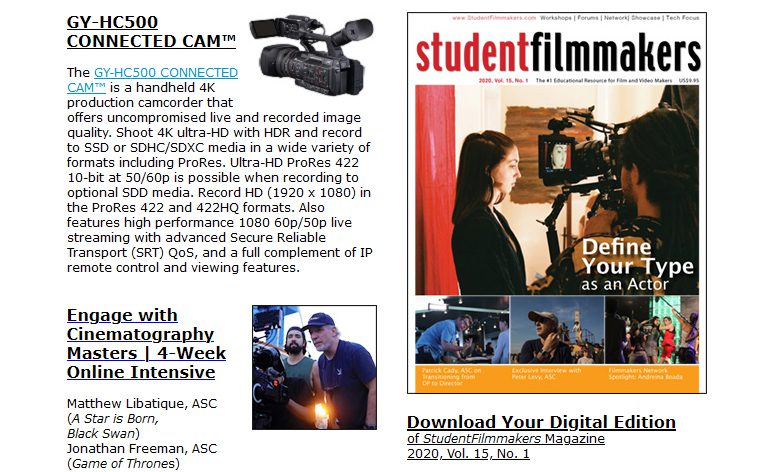Click the studentfilmmakers logo on the cover
Image resolution: width=770 pixels, height=472 pixels.
(558, 52)
